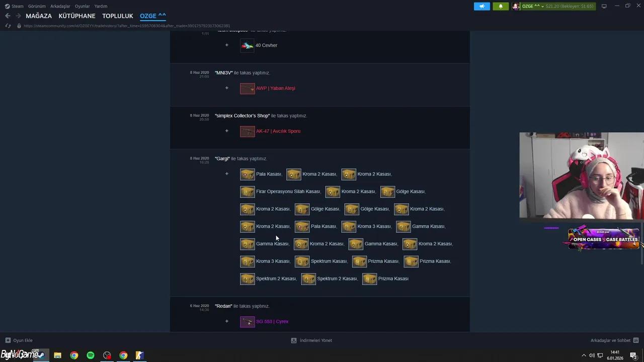This screenshot has height=362, width=644.
Task: Click the "MNI3V" trade partner name
Action: click(224, 73)
